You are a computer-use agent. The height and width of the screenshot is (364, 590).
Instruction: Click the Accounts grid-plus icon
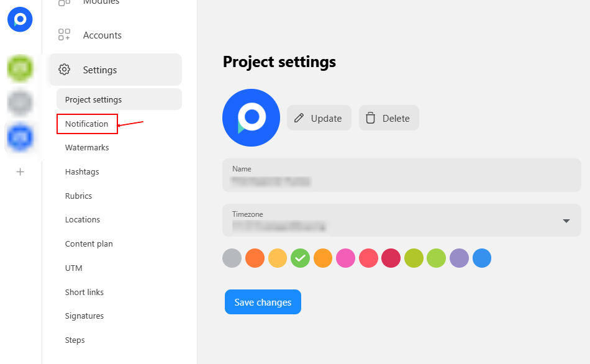pyautogui.click(x=65, y=35)
